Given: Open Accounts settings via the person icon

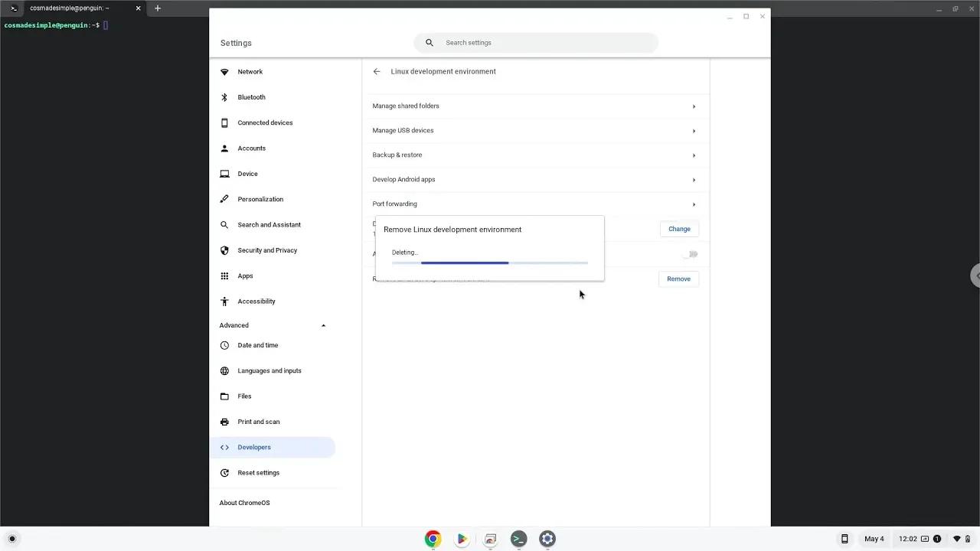Looking at the screenshot, I should tap(224, 148).
